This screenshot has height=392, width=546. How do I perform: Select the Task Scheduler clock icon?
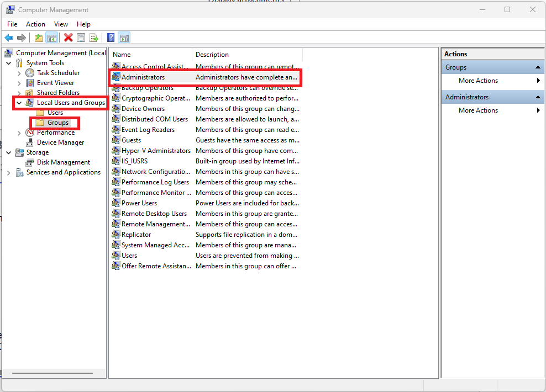point(30,73)
